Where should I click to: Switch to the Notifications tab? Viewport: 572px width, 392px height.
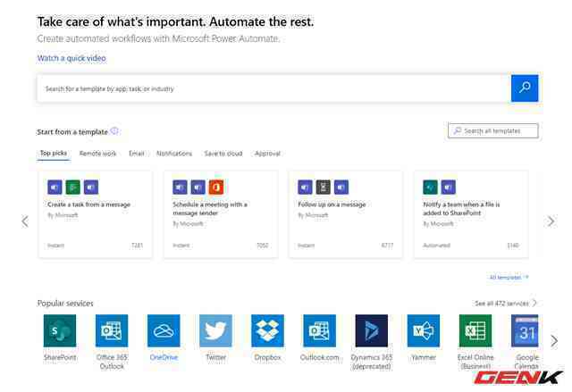tap(174, 154)
